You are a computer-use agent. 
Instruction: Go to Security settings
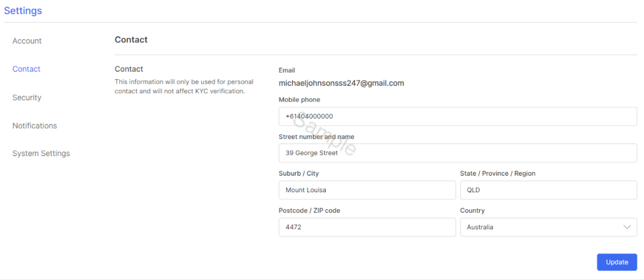pos(27,97)
